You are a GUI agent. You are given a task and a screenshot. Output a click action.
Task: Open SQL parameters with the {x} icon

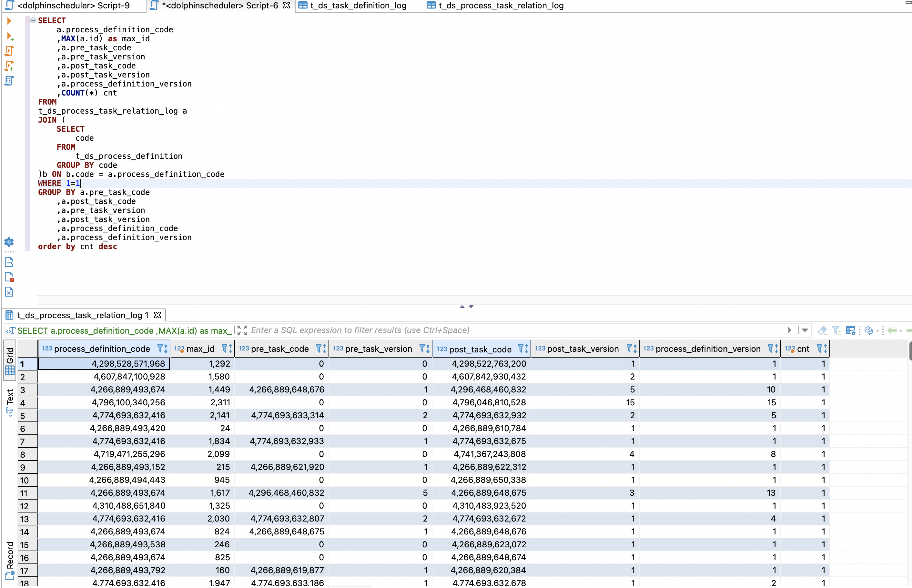click(x=9, y=292)
